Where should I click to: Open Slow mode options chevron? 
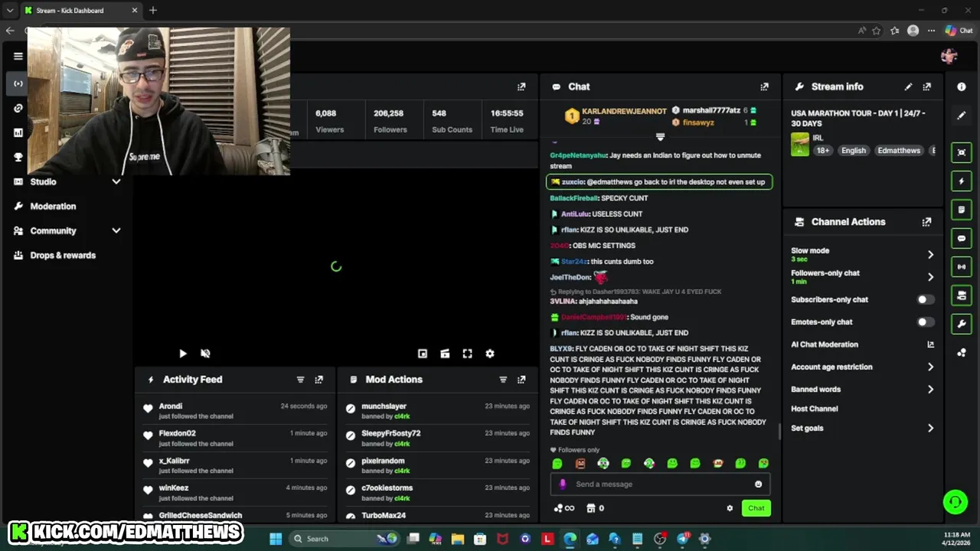point(931,254)
